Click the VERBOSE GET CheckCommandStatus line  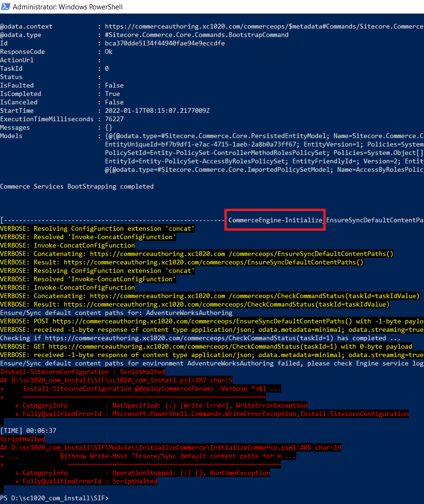click(x=206, y=347)
